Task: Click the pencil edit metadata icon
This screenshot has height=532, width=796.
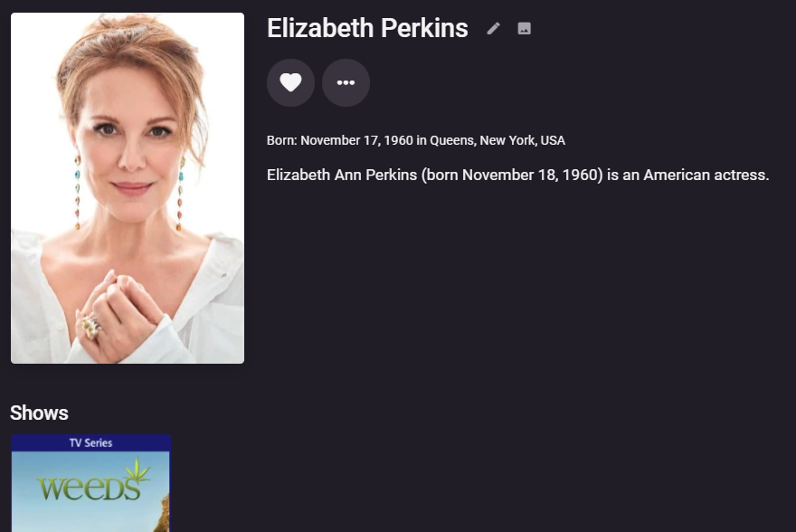Action: (x=493, y=28)
